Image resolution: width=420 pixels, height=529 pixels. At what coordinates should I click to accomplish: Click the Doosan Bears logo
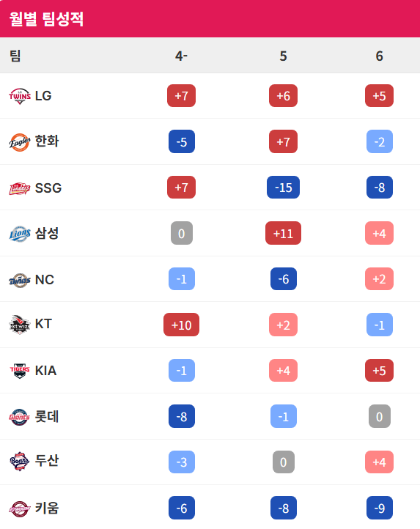[x=20, y=461]
